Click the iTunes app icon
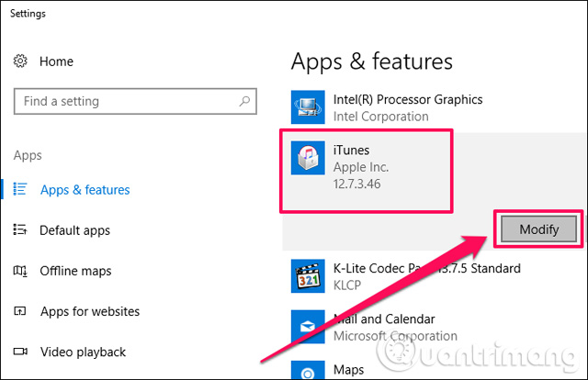The height and width of the screenshot is (380, 588). click(x=306, y=158)
